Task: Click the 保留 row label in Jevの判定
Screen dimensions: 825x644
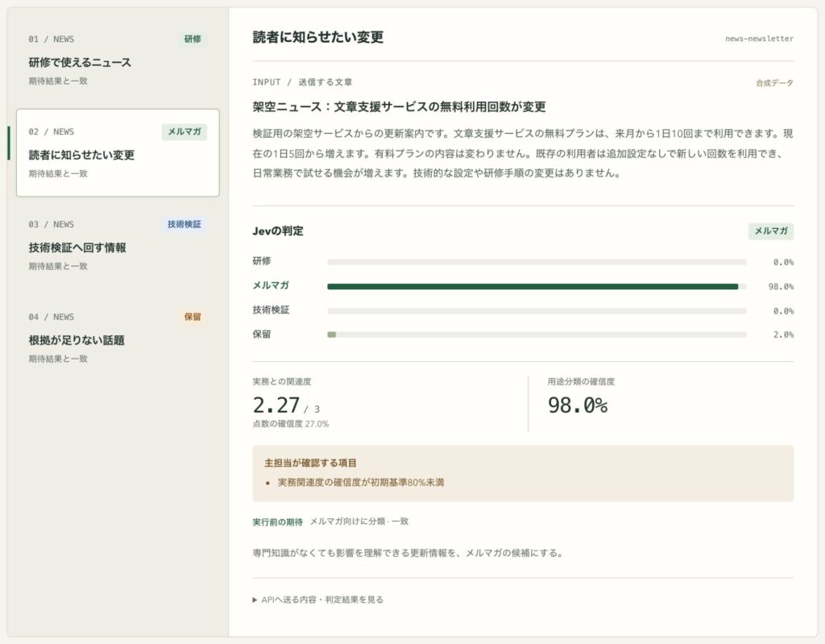Action: [x=262, y=334]
